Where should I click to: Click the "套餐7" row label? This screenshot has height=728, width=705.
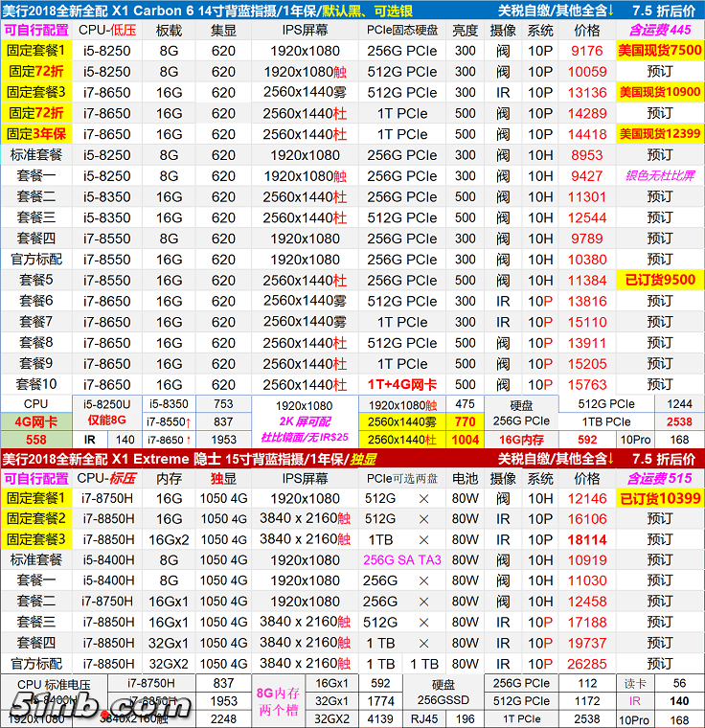pos(36,322)
